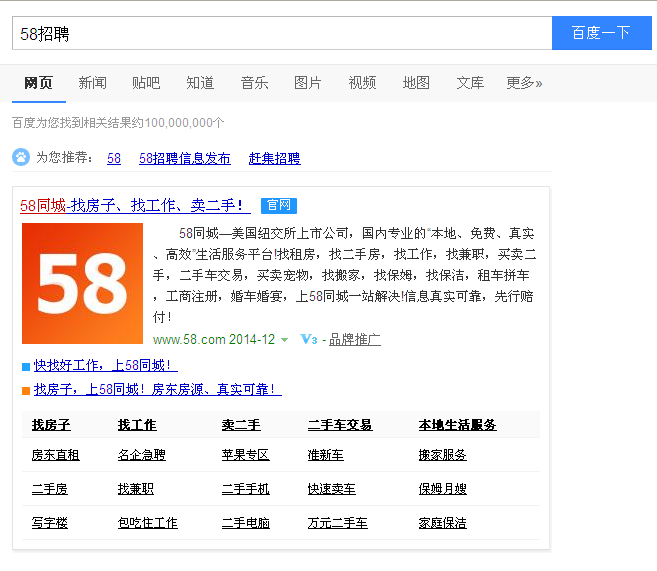Click the V3 credibility icon
Image resolution: width=657 pixels, height=571 pixels.
click(309, 340)
